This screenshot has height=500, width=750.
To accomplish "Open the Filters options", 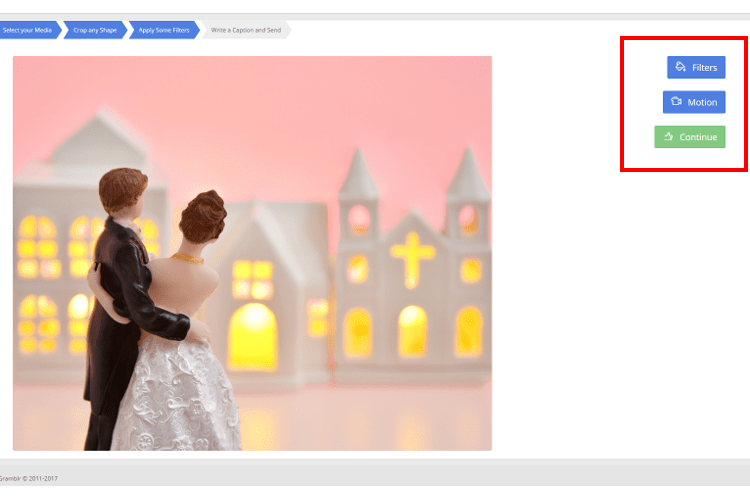I will pyautogui.click(x=696, y=67).
